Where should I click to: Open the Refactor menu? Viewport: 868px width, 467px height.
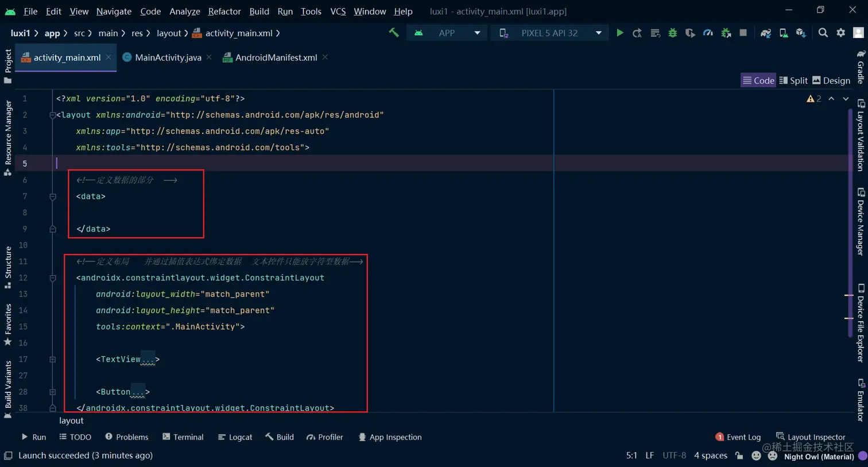click(224, 11)
